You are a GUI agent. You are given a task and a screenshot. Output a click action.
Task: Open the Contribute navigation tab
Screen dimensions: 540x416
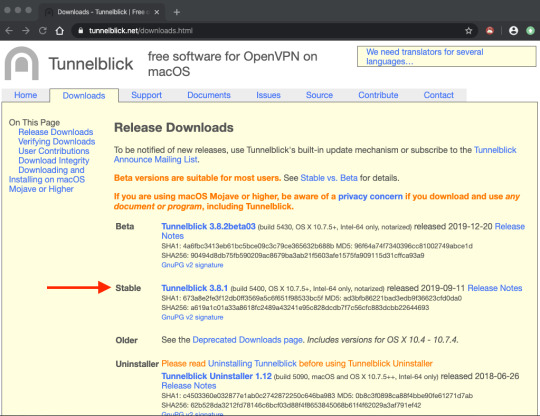(x=378, y=95)
